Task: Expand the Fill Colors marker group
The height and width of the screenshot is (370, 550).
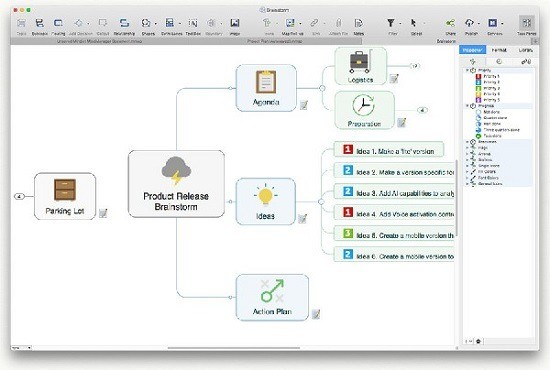Action: click(x=468, y=172)
